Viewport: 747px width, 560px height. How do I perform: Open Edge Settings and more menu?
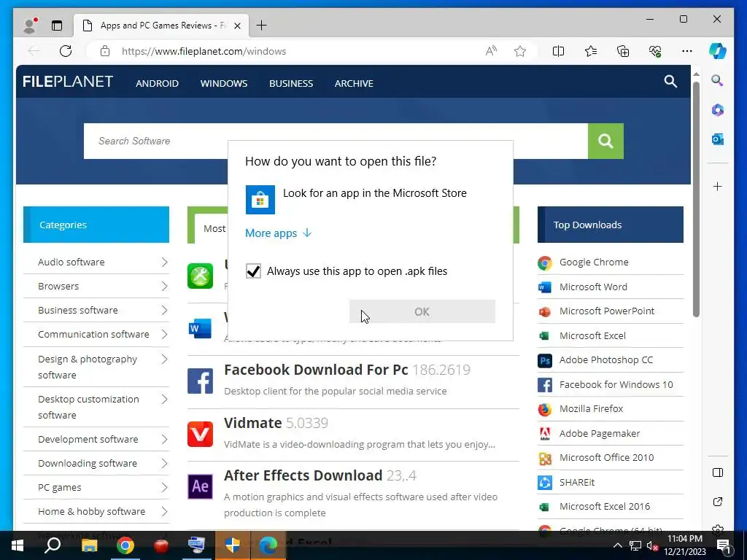(687, 51)
